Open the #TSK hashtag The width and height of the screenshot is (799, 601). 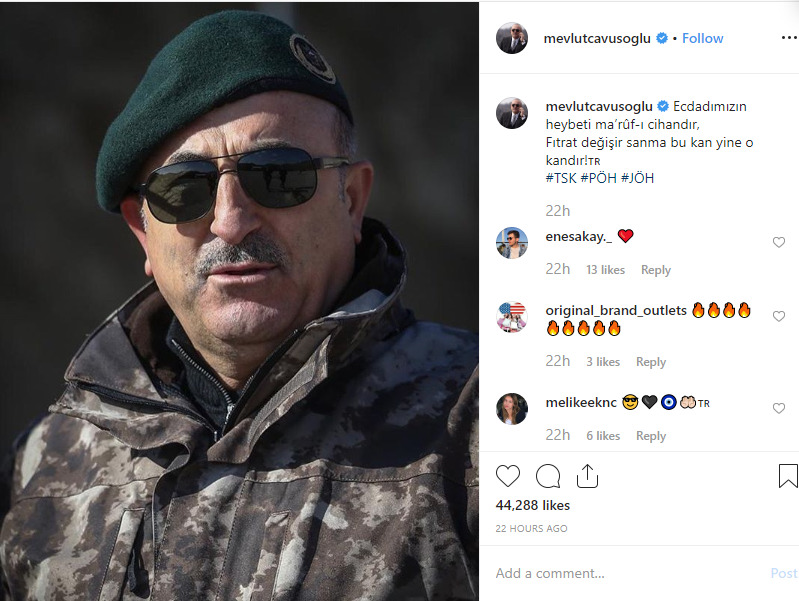[x=560, y=178]
